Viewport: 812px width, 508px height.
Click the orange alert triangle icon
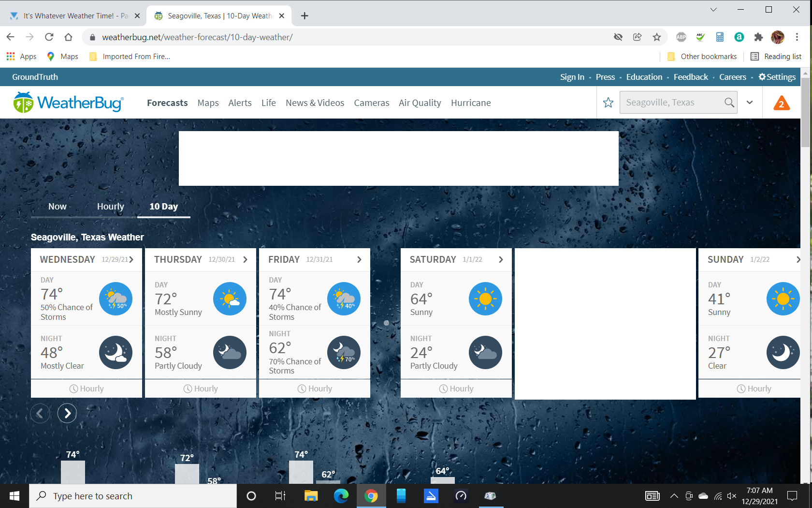point(781,103)
